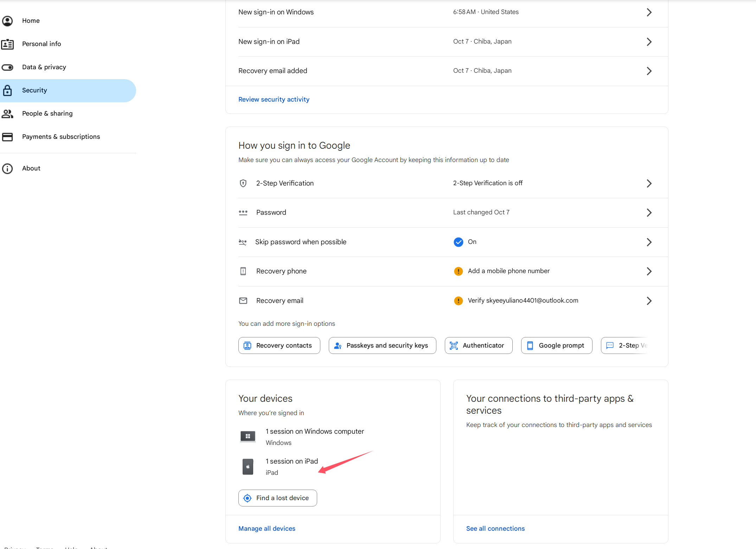Click the blue On checkmark for Skip password
Screen dimensions: 756x549
point(458,242)
